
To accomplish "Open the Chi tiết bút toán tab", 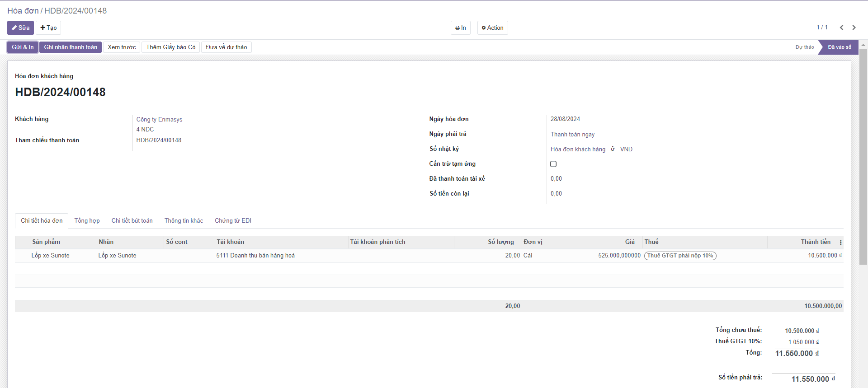I will pos(132,221).
